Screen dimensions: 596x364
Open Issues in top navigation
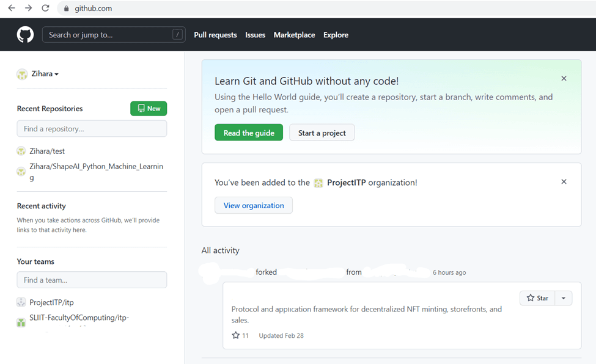tap(255, 35)
